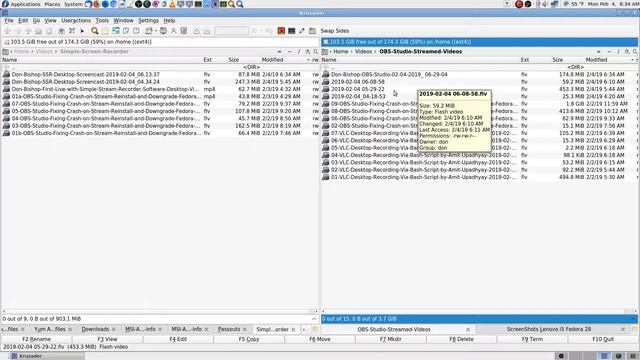Expand left panel status bar up-arrow
This screenshot has width=640, height=360.
click(314, 319)
